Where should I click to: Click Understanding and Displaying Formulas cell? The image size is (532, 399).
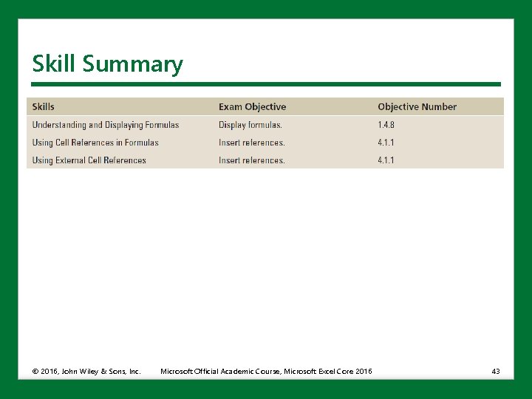[106, 125]
